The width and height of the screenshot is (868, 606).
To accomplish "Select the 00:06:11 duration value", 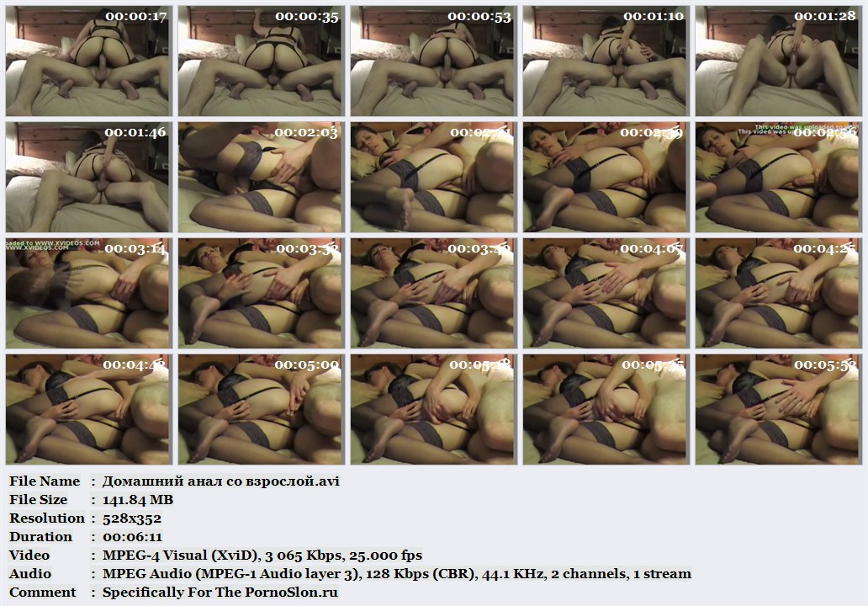I will pyautogui.click(x=132, y=537).
